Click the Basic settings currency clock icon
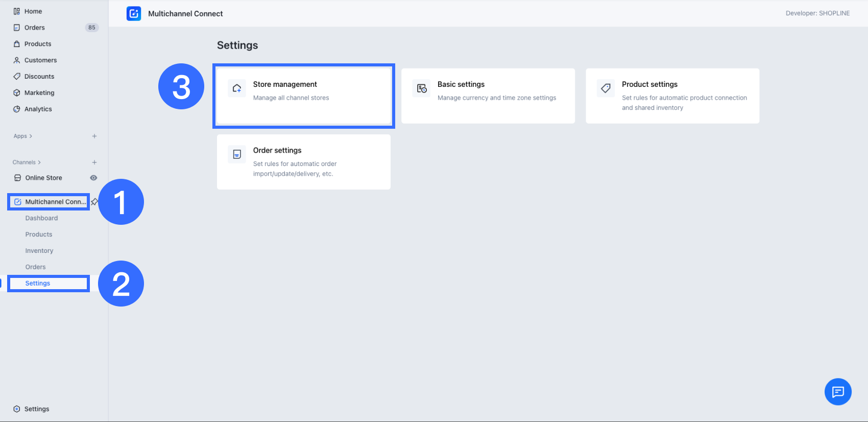The width and height of the screenshot is (868, 422). pyautogui.click(x=421, y=88)
